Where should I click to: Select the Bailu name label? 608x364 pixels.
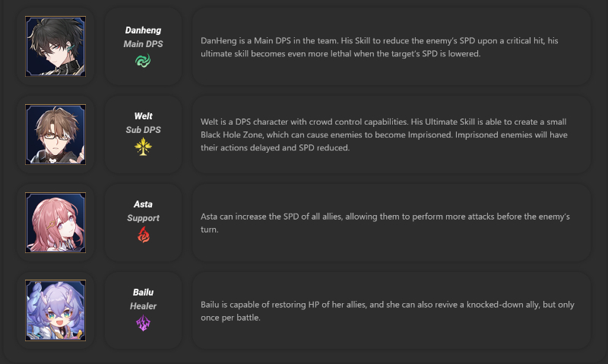tap(143, 292)
